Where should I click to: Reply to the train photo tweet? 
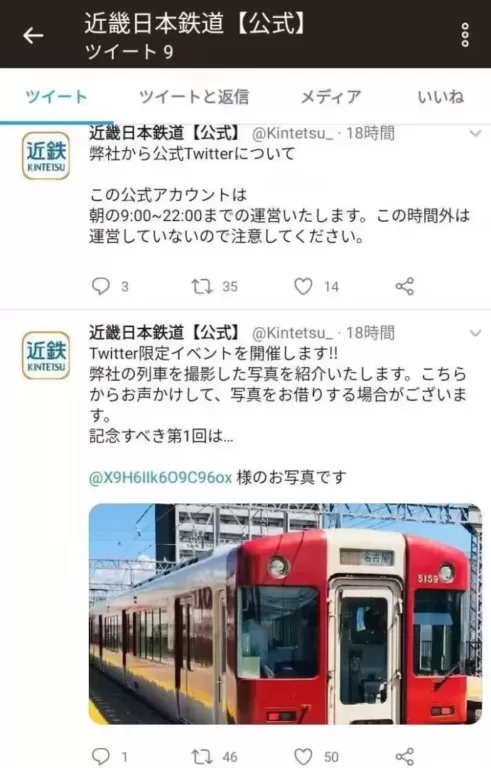coord(100,756)
